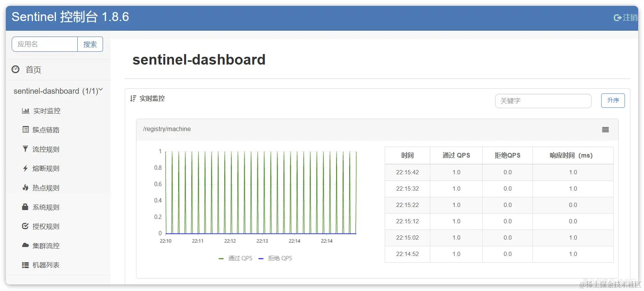Click the Sentinel 控制台 1.8.6 title
644x291 pixels.
tap(70, 17)
